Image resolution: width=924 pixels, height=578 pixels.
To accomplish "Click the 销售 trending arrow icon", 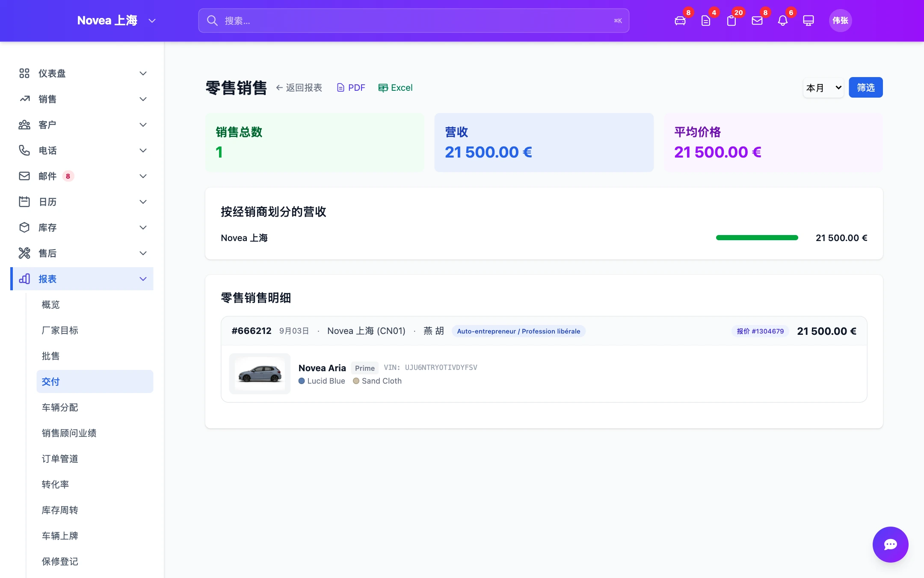I will click(24, 99).
